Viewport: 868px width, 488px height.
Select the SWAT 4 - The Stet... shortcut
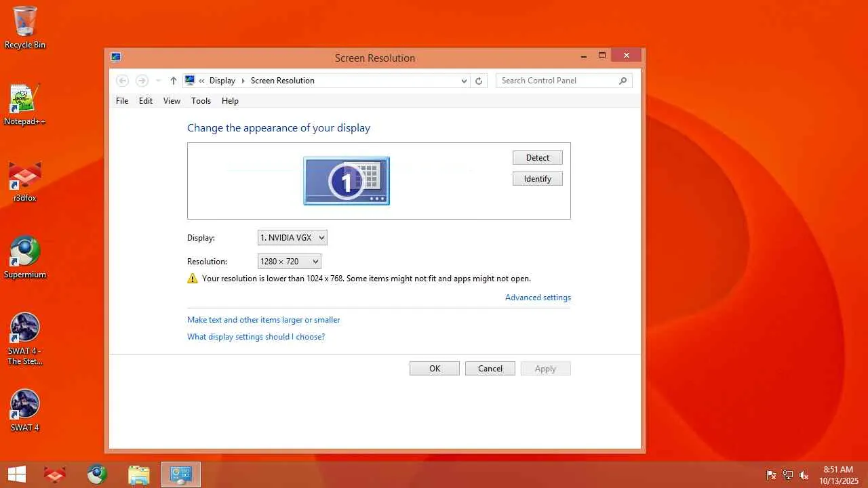tap(25, 339)
